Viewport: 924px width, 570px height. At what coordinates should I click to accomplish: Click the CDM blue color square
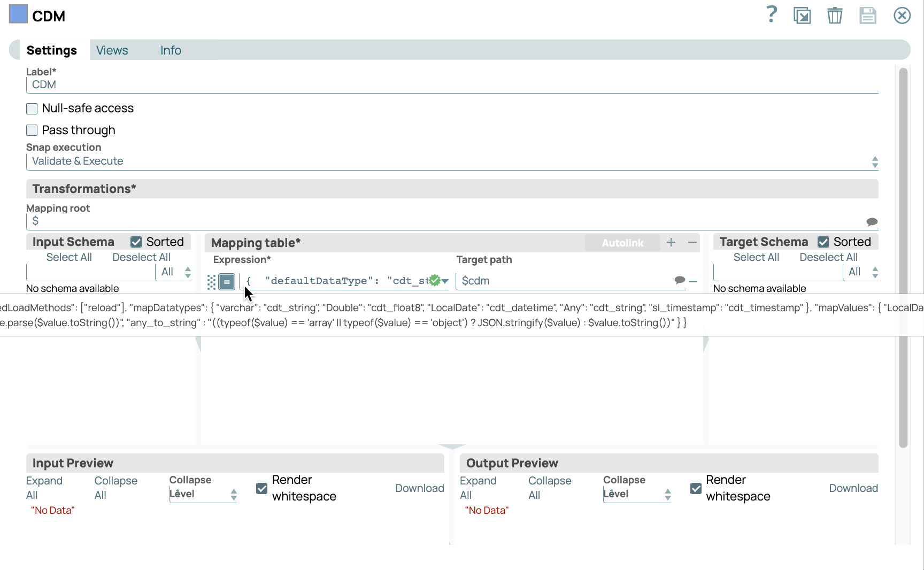click(18, 14)
